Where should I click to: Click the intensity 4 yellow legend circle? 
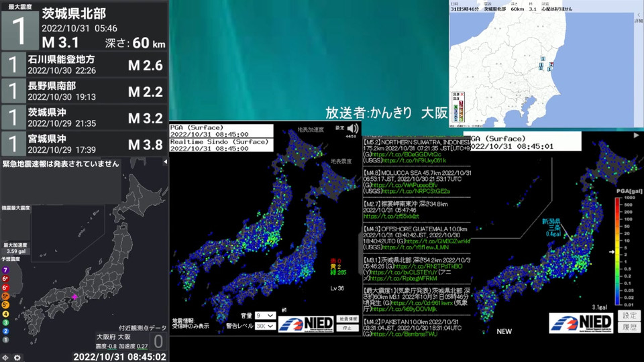5,314
